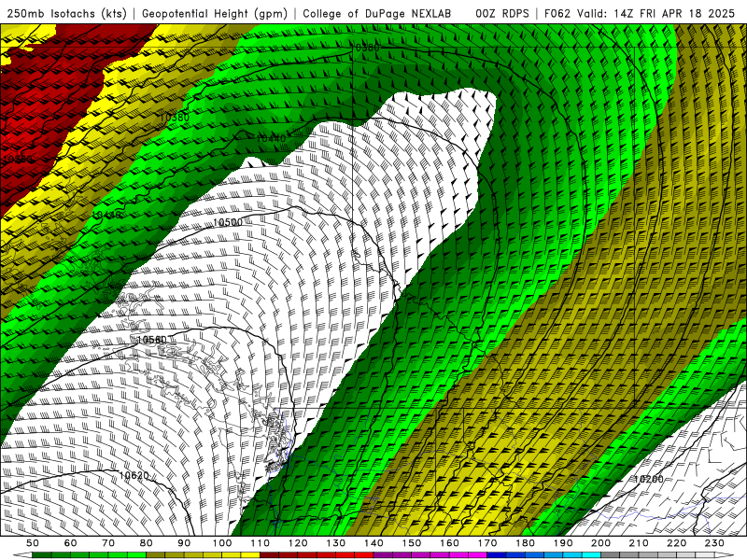Click the 140 value on color scale
This screenshot has width=747, height=560.
[x=374, y=543]
